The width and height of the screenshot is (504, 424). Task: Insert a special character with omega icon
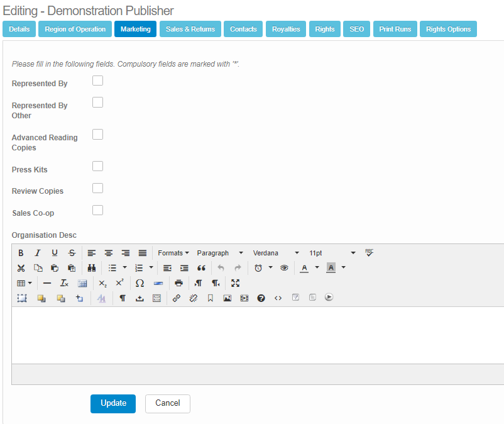tap(140, 283)
